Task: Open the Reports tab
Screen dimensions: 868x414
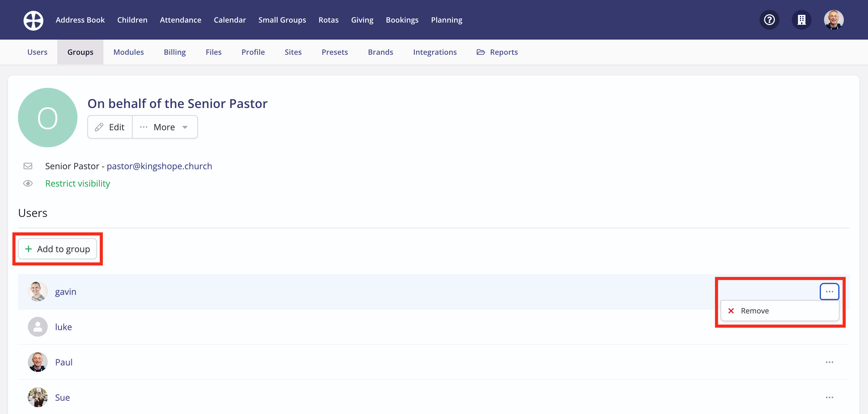Action: 497,52
